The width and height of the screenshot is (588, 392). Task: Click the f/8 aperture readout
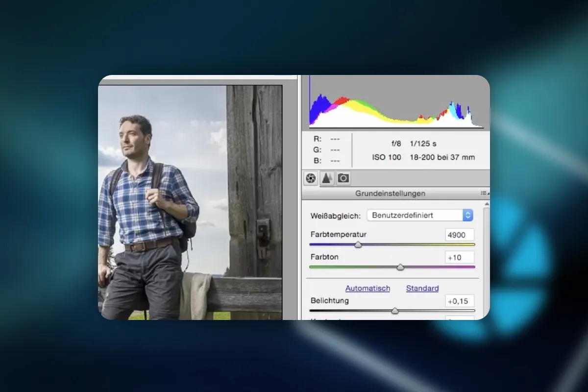395,144
